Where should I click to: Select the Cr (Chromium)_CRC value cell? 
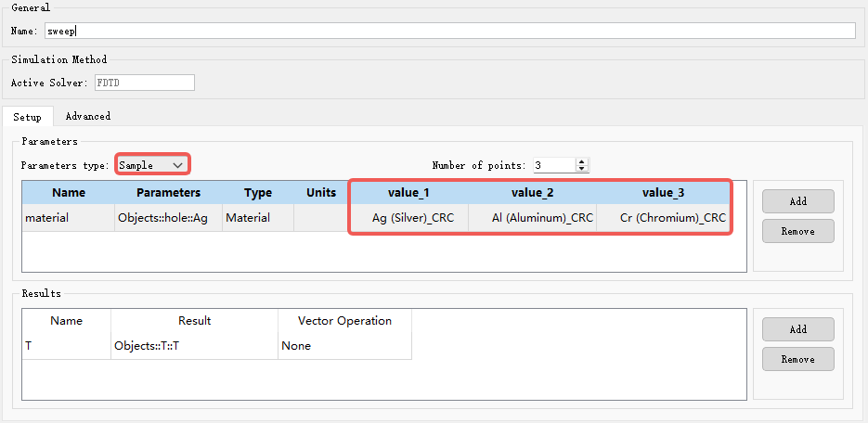(663, 218)
